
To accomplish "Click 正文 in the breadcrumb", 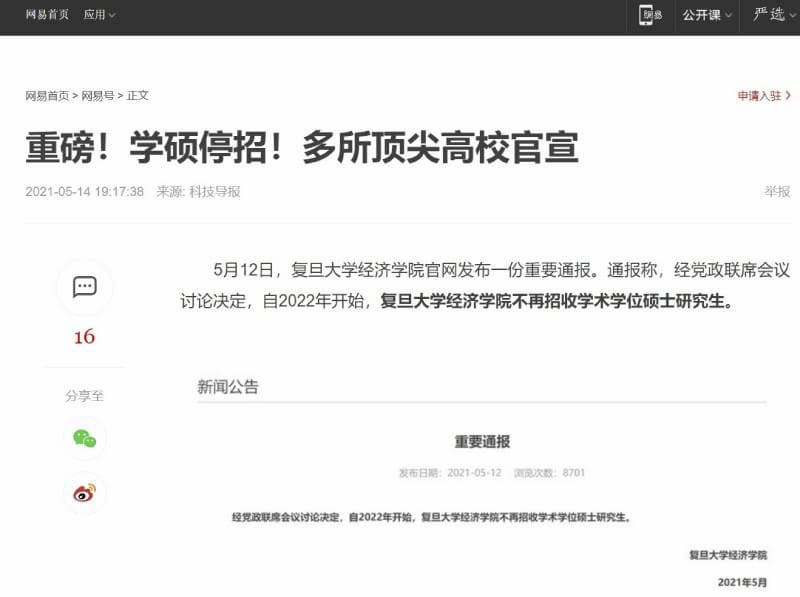I will 138,96.
